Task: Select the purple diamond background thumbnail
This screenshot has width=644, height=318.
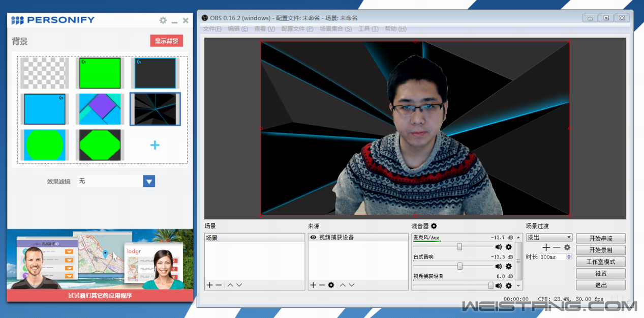Action: (x=100, y=109)
